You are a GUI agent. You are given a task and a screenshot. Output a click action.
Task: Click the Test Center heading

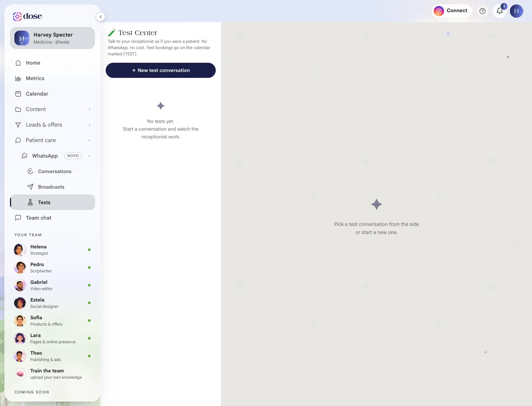(x=137, y=33)
